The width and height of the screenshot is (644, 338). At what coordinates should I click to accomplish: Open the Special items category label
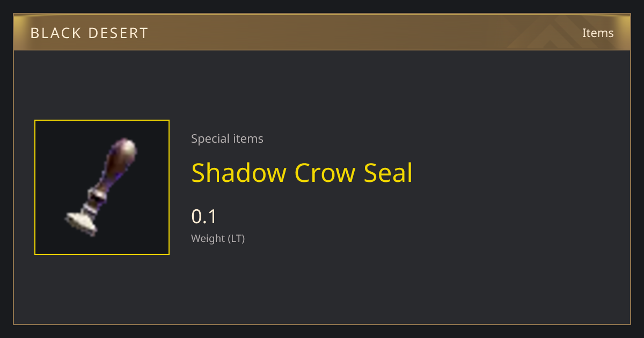point(227,139)
